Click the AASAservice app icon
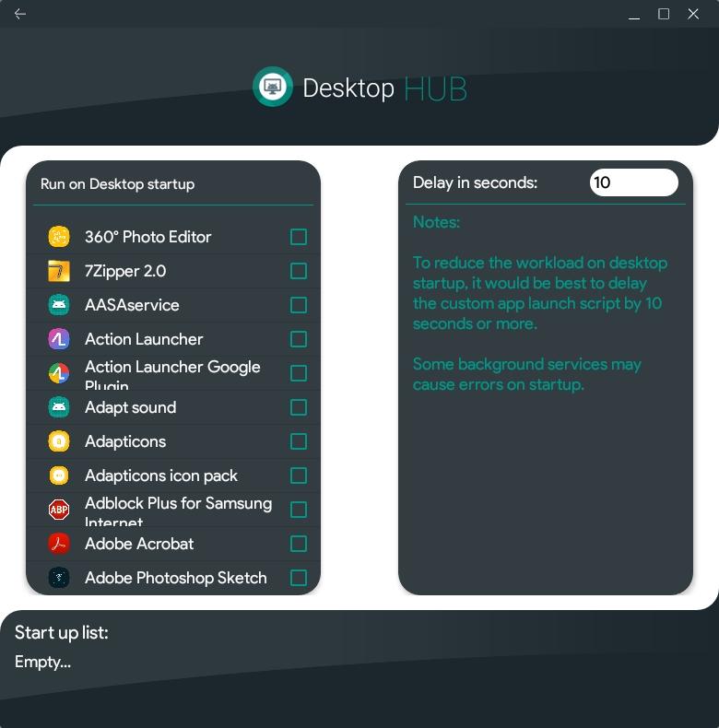Screen dimensions: 719x728 (x=59, y=305)
